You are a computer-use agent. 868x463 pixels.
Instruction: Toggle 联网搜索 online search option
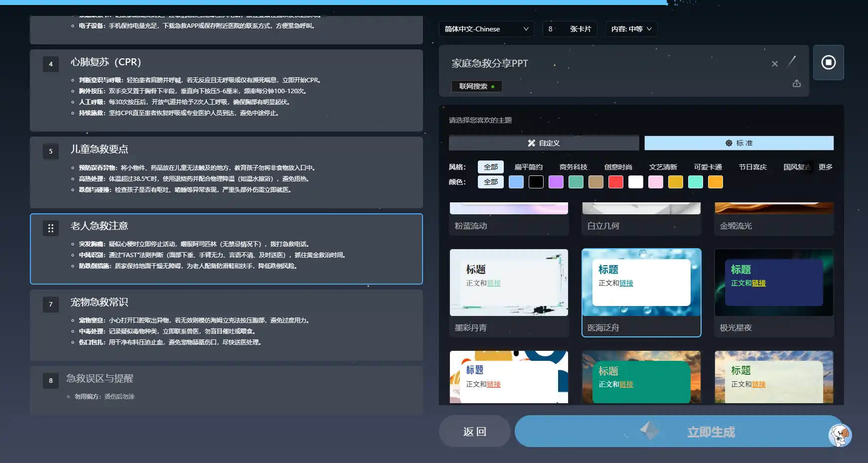476,86
